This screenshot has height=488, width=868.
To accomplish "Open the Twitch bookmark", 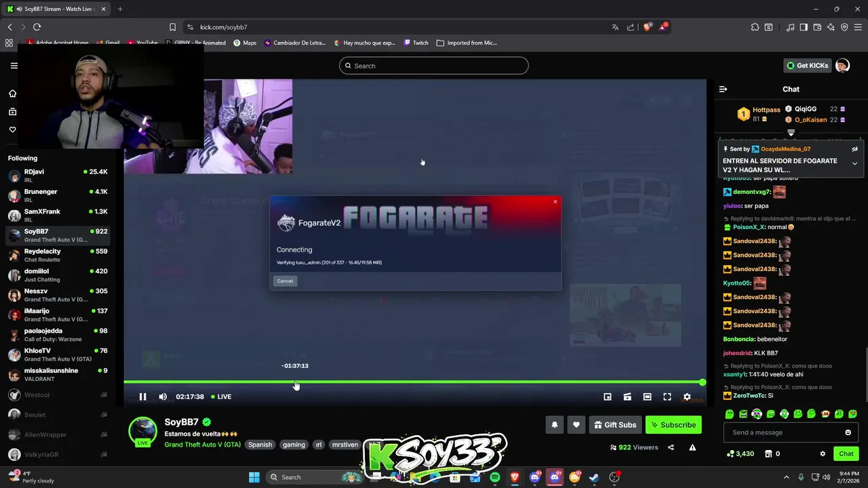I will click(416, 43).
